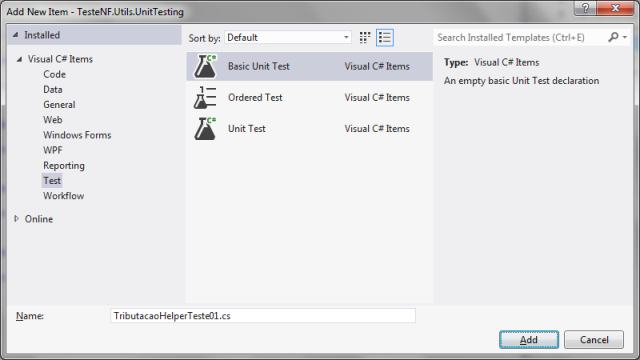Click the Name field with TributacaoHelperTeste01.cs
The height and width of the screenshot is (360, 640).
pyautogui.click(x=263, y=316)
